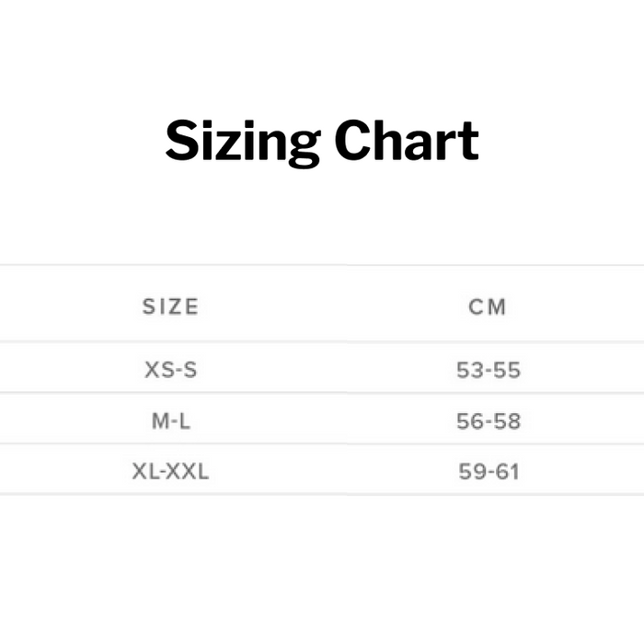Click the 59-61 measurement value
The image size is (644, 644).
(x=489, y=472)
